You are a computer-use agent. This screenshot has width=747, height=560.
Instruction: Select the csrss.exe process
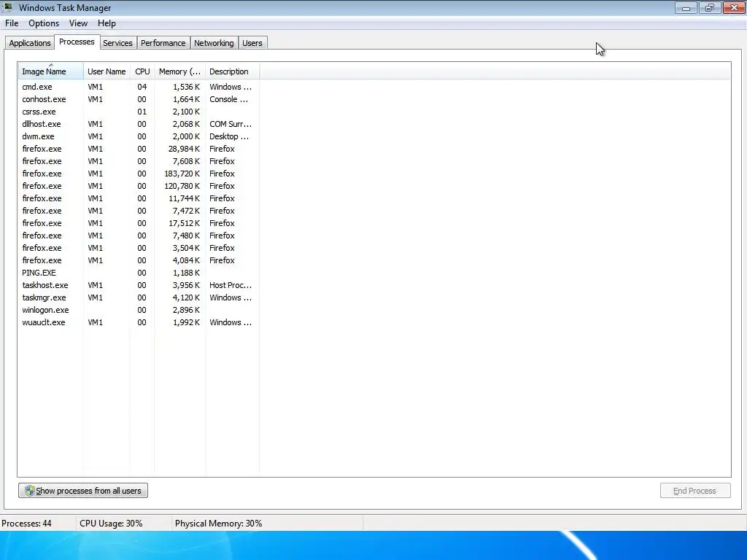click(x=138, y=112)
